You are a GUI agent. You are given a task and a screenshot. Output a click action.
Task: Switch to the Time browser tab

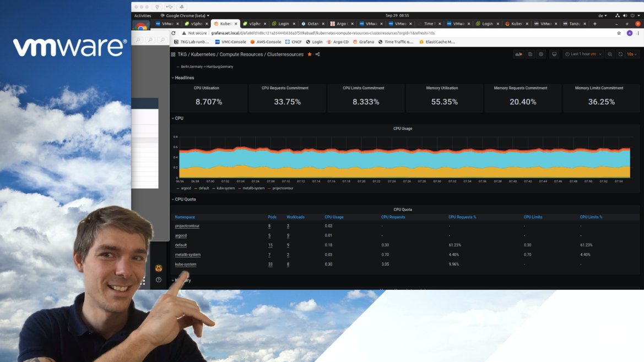tap(429, 24)
